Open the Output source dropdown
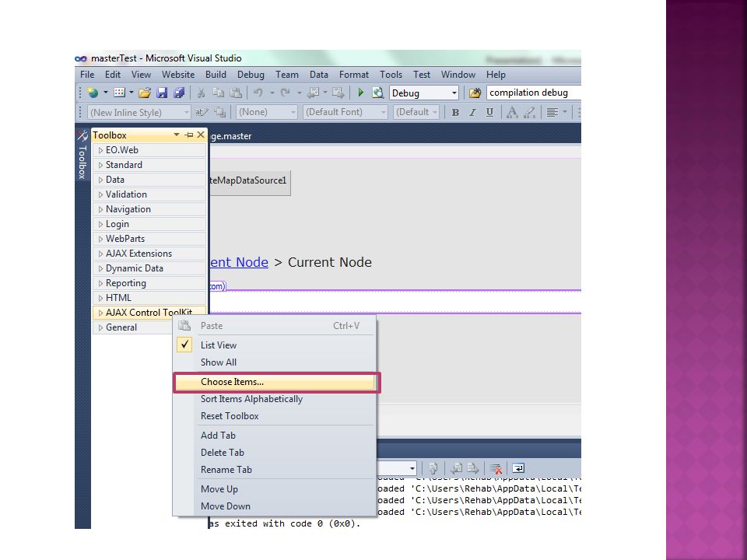Viewport: 747px width, 560px height. click(412, 468)
